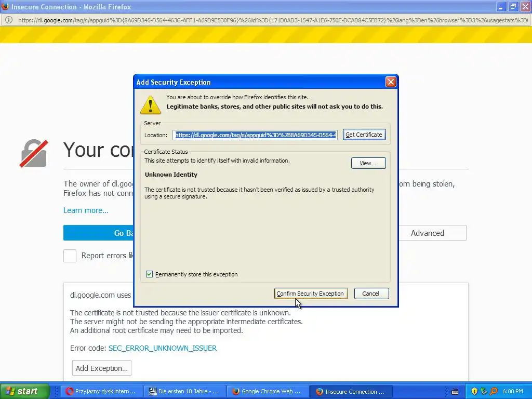Click the 6:00 PM system clock

coord(513,391)
